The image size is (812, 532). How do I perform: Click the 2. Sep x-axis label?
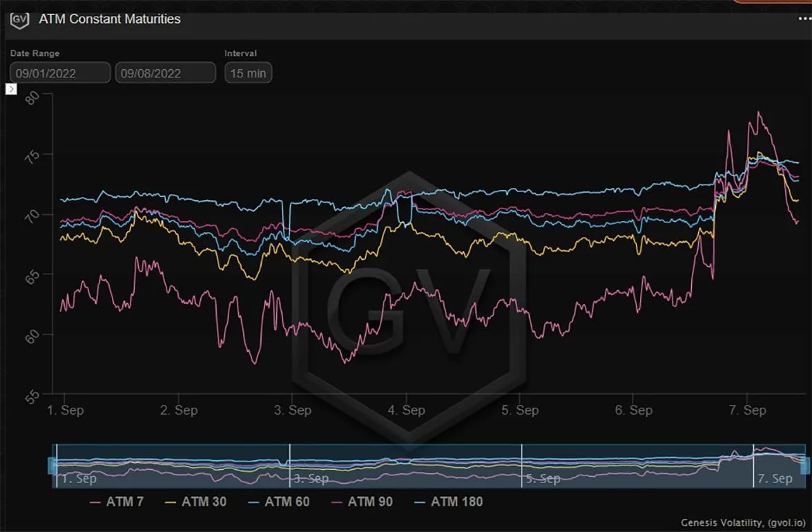tap(179, 410)
